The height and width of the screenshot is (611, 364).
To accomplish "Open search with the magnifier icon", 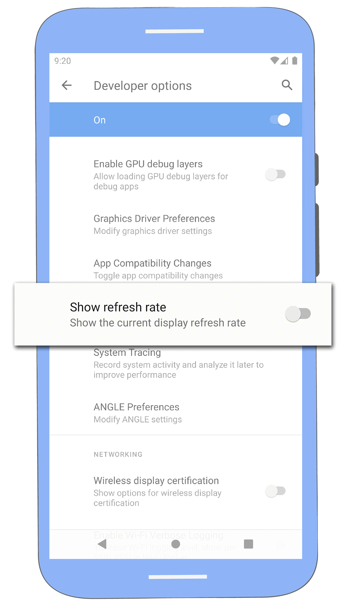I will coord(287,85).
